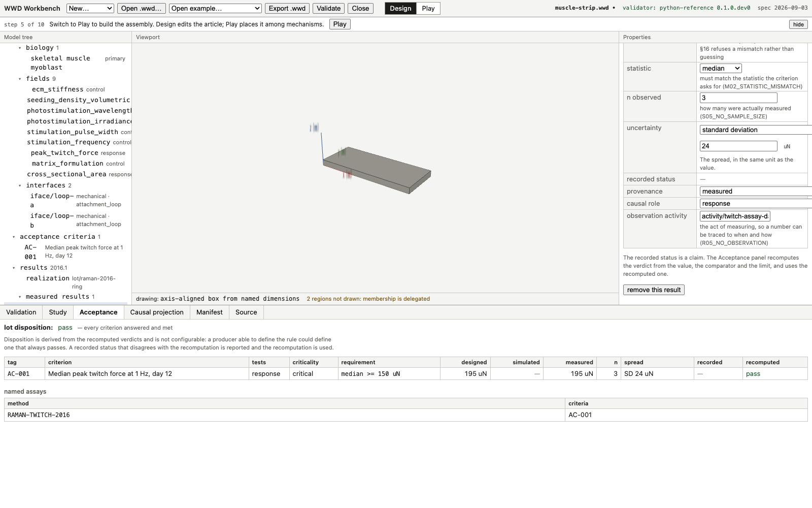The height and width of the screenshot is (508, 812).
Task: Switch to Play mode toggle
Action: pos(428,8)
